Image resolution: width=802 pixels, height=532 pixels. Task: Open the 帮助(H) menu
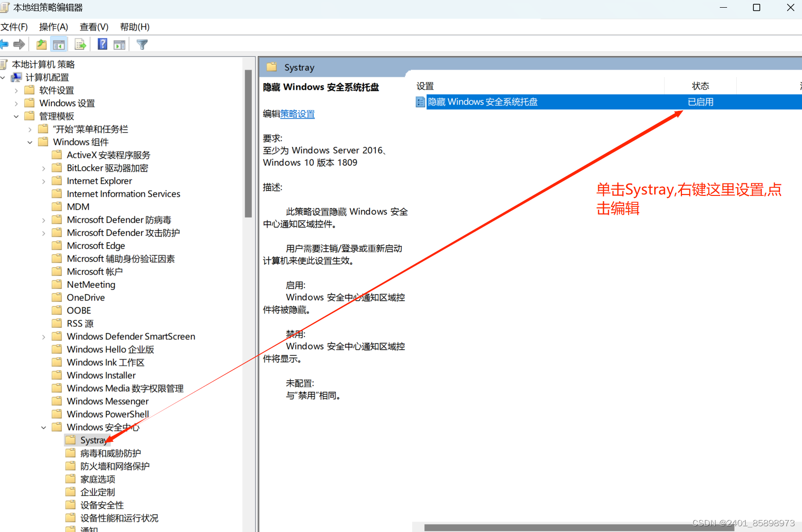coord(135,27)
